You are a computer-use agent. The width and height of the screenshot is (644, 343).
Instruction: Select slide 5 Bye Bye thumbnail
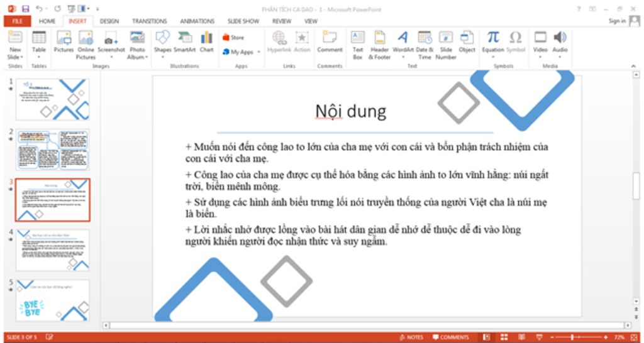click(x=53, y=301)
